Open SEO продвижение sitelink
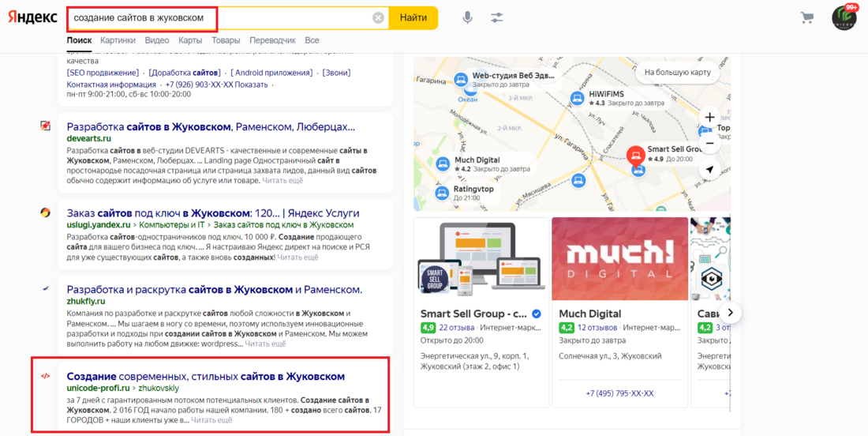This screenshot has width=868, height=436. [x=103, y=73]
